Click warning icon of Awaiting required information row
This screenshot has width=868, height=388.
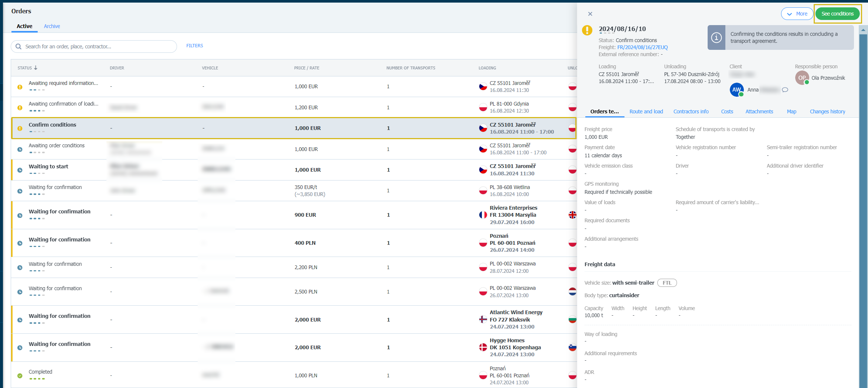pyautogui.click(x=20, y=87)
